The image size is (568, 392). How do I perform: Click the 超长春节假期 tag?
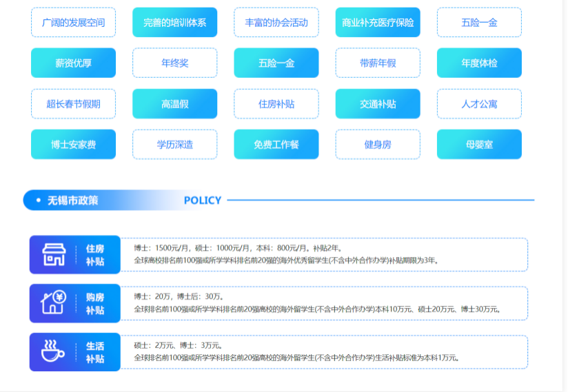73,104
